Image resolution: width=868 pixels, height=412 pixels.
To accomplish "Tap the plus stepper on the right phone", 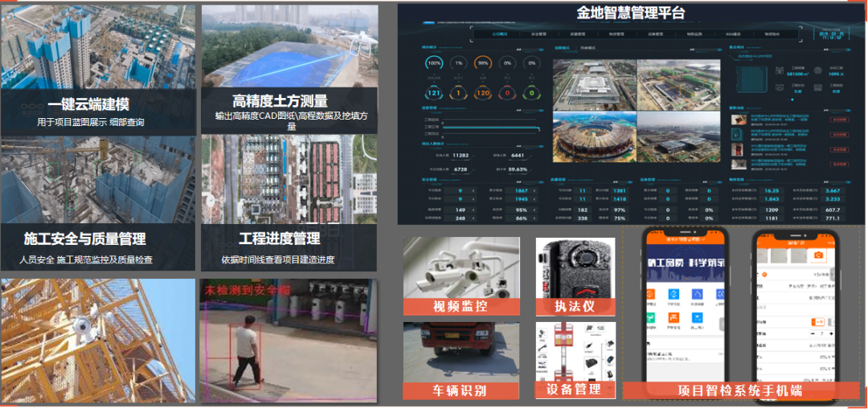I will 831,334.
